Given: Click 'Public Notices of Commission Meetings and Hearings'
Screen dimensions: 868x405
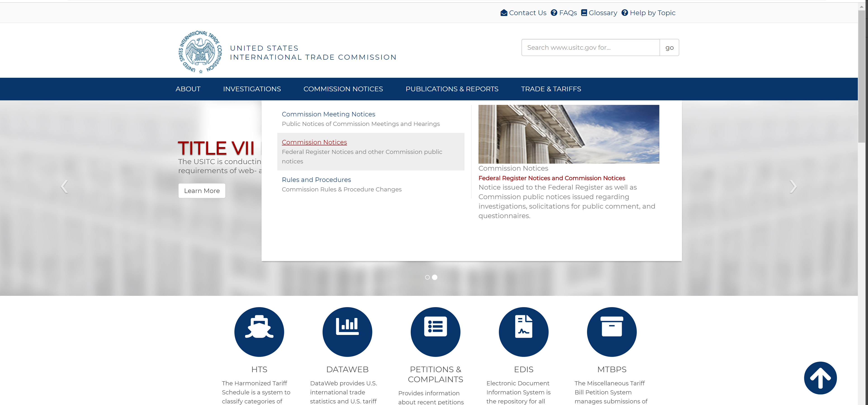Looking at the screenshot, I should point(361,124).
